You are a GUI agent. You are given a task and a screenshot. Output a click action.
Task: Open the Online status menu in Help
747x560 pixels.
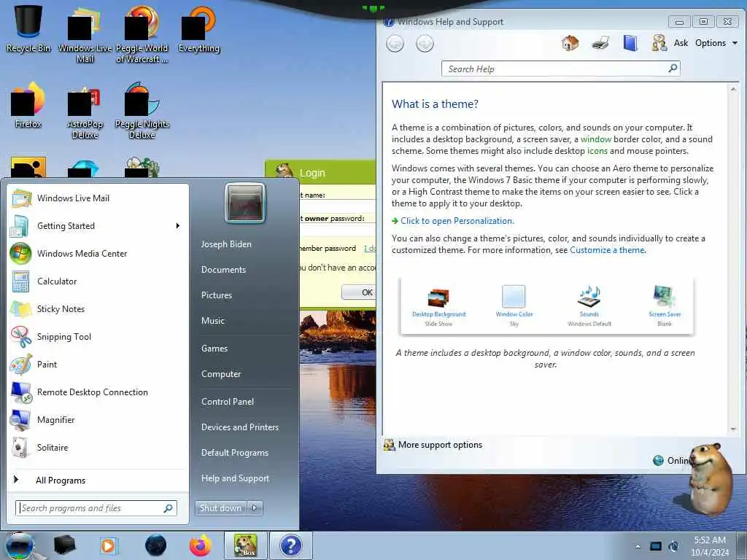click(672, 461)
